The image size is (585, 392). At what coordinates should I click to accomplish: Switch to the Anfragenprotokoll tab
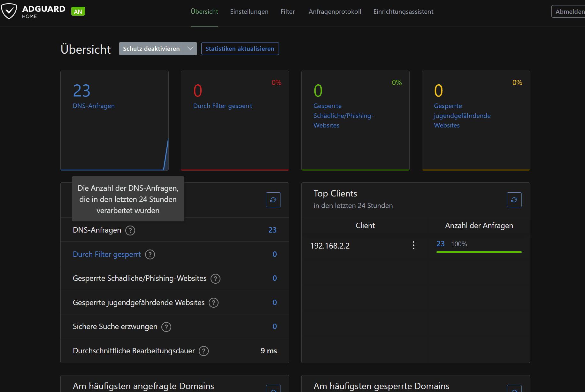pyautogui.click(x=335, y=12)
